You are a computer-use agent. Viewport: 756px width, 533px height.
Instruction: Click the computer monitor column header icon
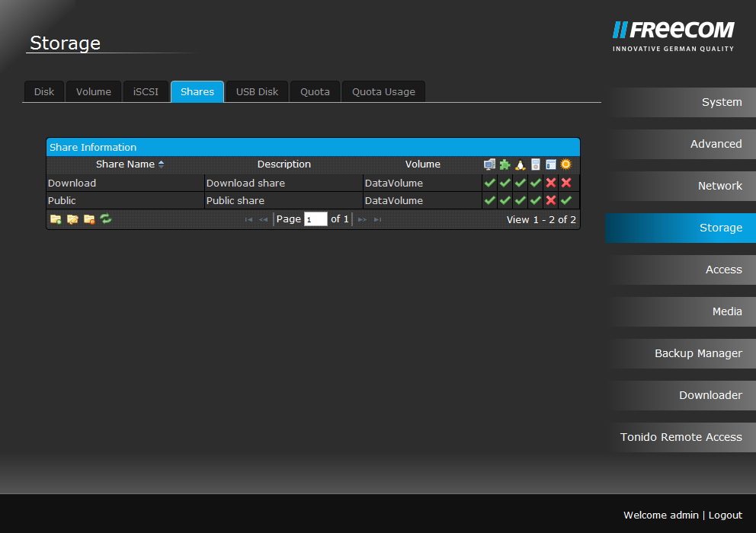(489, 164)
